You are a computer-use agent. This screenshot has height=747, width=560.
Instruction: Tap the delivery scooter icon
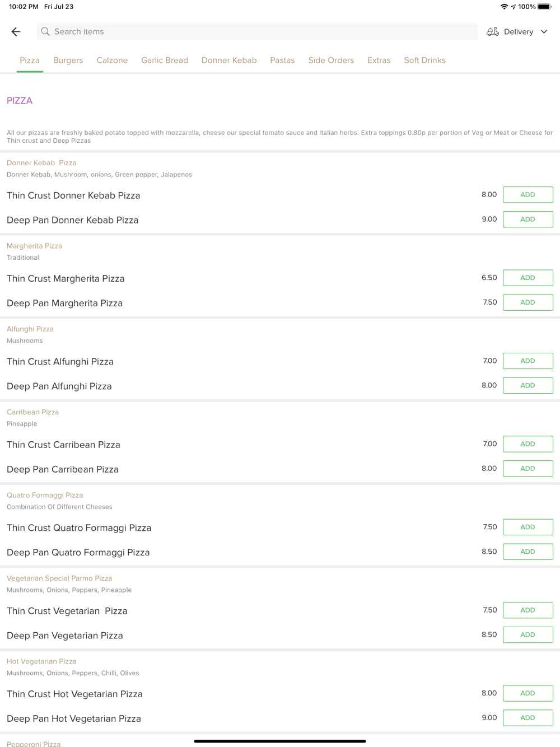tap(493, 32)
